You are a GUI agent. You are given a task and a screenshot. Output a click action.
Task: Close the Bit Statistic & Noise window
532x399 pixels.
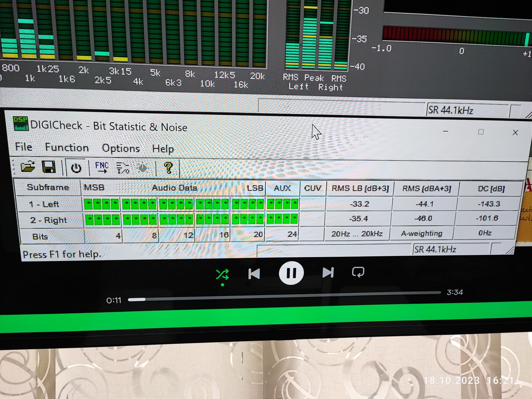515,132
